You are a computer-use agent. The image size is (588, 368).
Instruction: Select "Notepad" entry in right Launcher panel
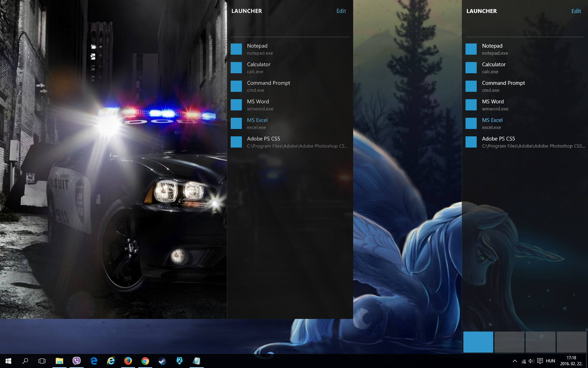click(x=525, y=49)
